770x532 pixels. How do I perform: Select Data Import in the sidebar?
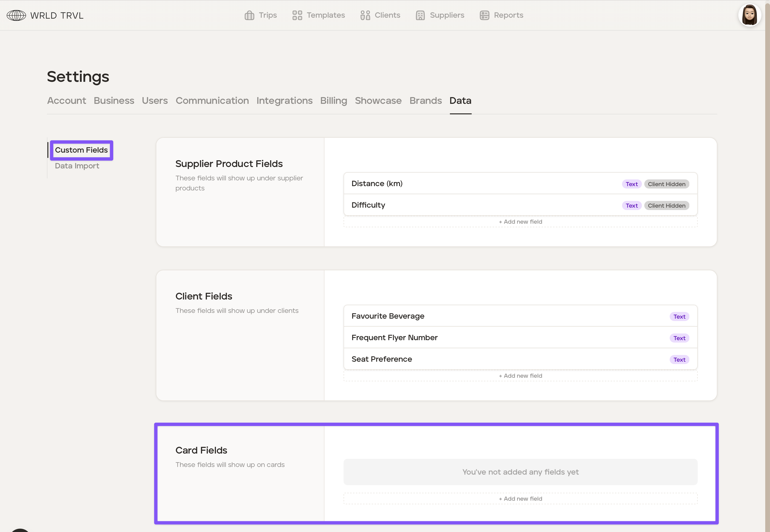(x=77, y=166)
